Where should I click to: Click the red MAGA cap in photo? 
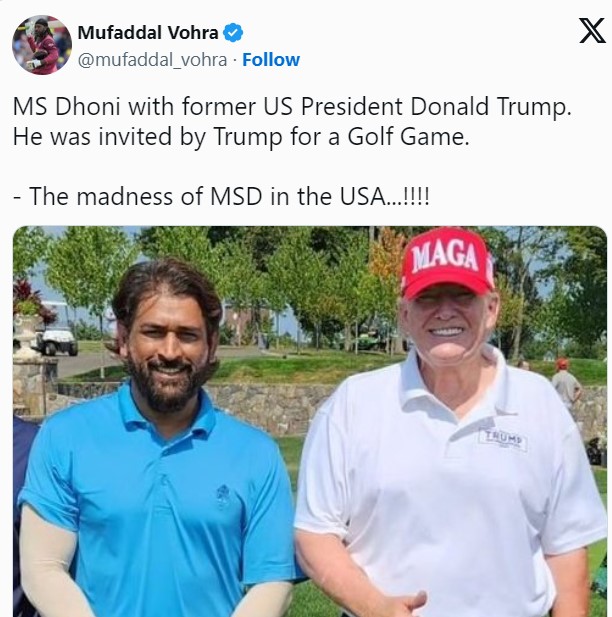coord(448,262)
